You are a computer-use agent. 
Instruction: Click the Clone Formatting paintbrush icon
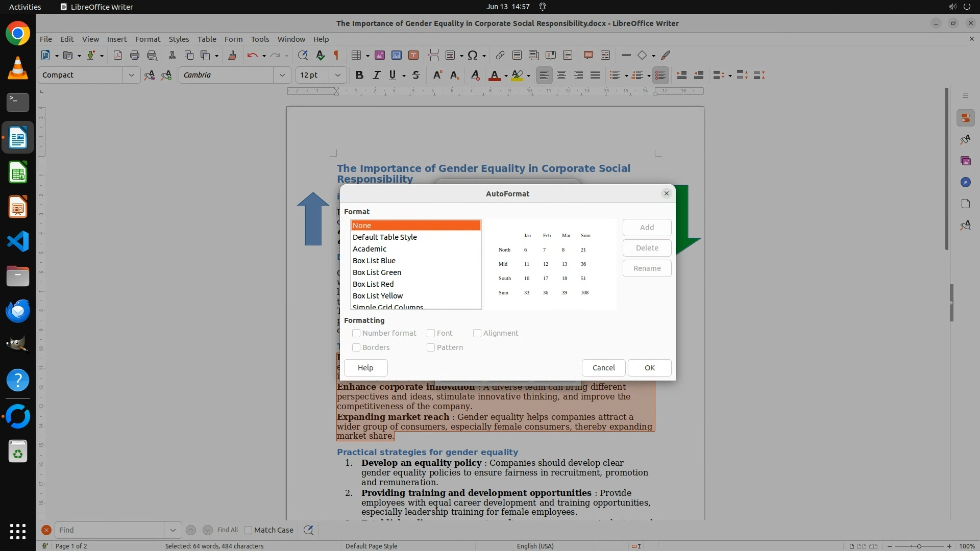(232, 55)
